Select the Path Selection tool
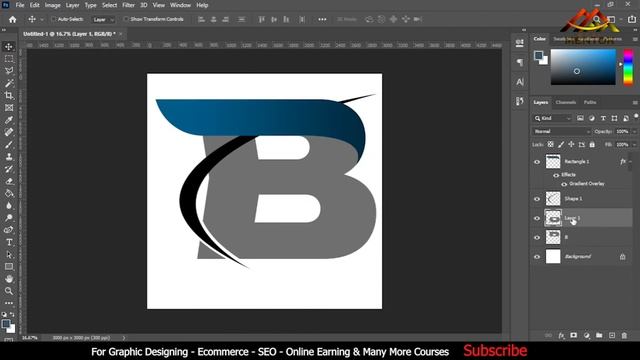Viewport: 640px width, 360px height. (x=9, y=255)
